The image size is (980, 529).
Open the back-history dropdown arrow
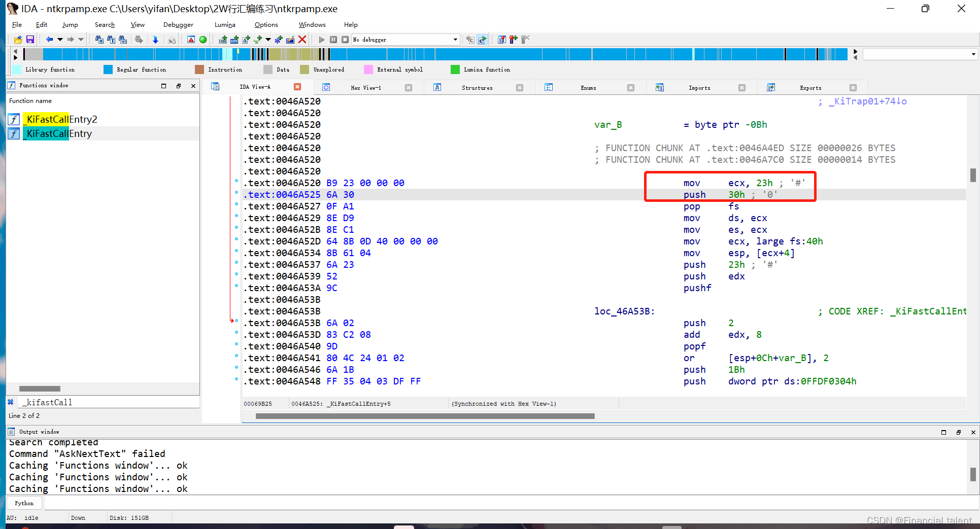click(60, 40)
